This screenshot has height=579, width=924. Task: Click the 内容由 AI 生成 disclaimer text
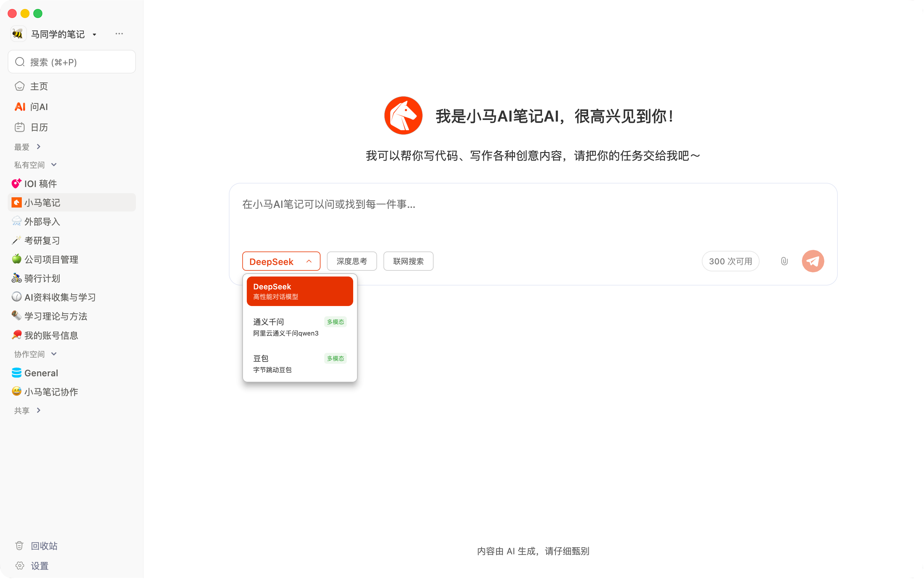(x=533, y=551)
